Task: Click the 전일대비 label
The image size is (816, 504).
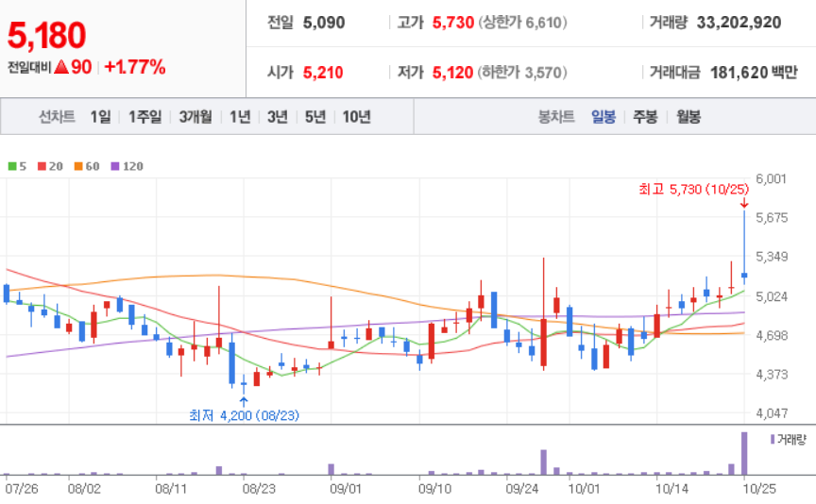Action: click(x=29, y=67)
